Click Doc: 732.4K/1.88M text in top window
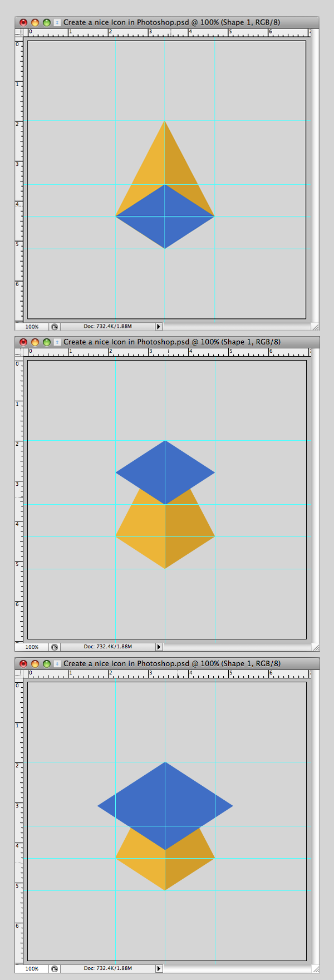The image size is (334, 980). tap(108, 326)
